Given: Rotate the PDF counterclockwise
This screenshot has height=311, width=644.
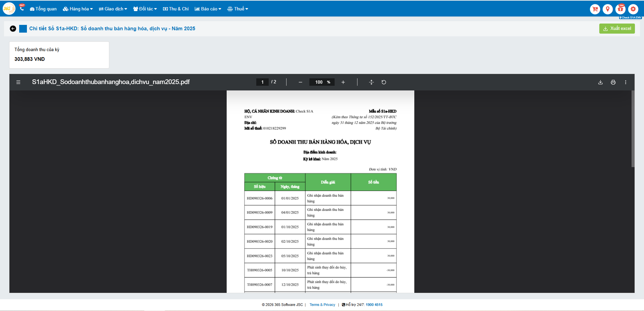Looking at the screenshot, I should 384,82.
